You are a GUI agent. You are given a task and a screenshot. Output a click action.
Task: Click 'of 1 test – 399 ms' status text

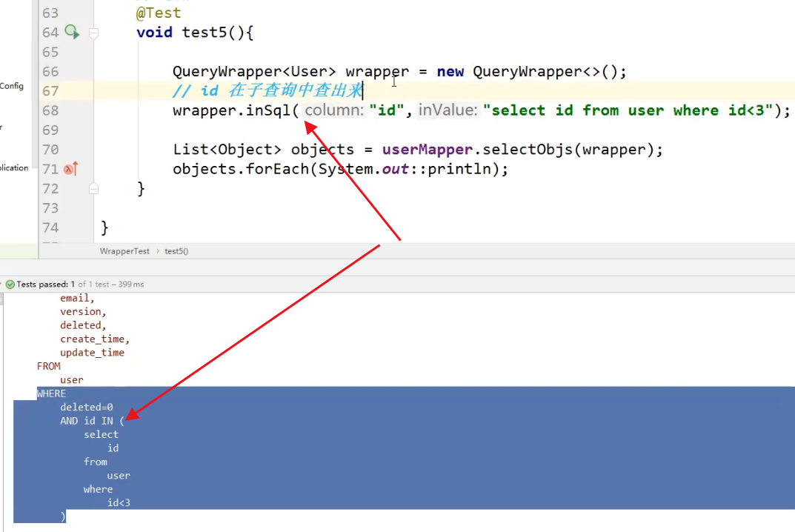point(111,285)
